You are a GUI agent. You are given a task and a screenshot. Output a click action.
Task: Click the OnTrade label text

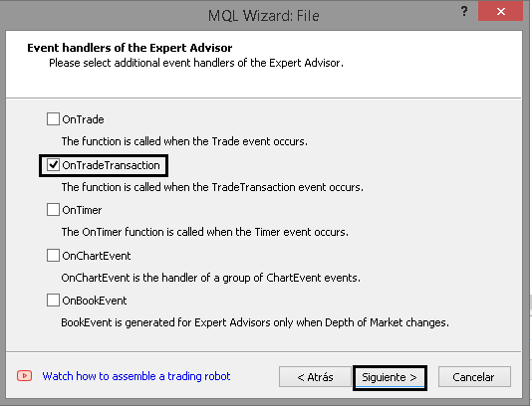tap(83, 119)
